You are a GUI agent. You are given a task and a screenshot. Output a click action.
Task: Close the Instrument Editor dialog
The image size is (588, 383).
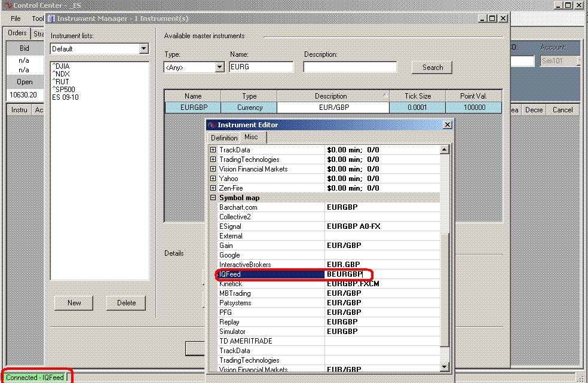tap(448, 124)
